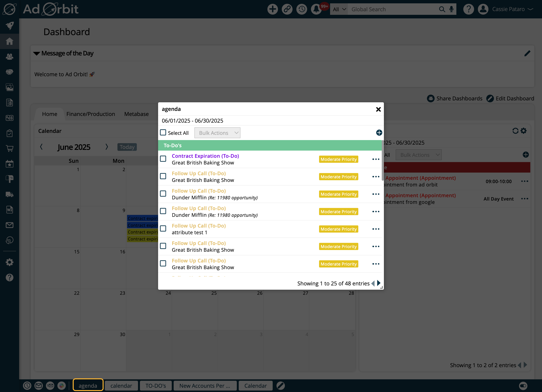542x392 pixels.
Task: Click the add new plus icon in top bar
Action: [x=272, y=9]
